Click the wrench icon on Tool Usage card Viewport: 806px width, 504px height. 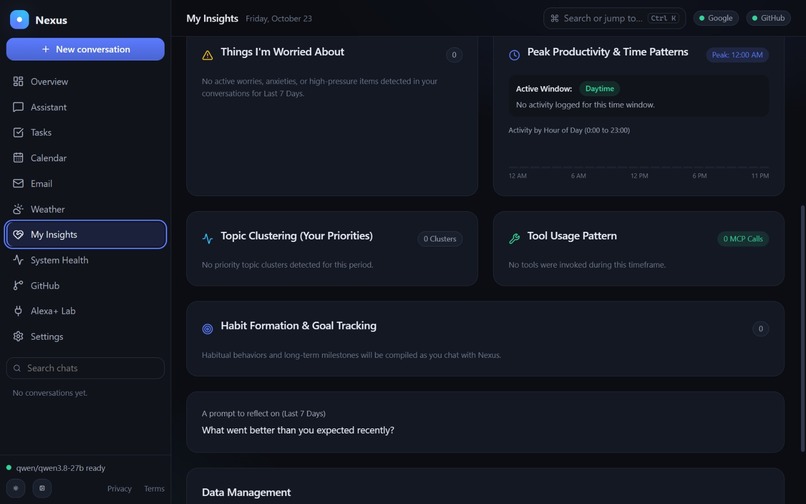click(514, 239)
